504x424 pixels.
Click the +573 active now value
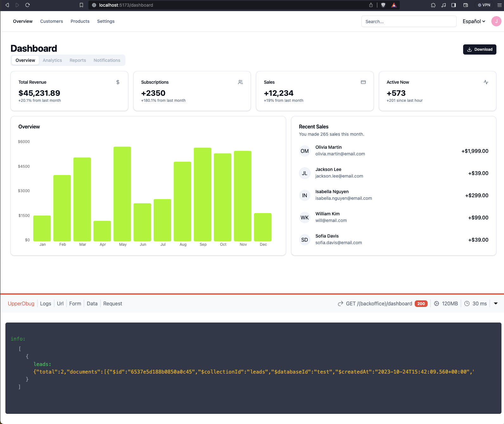396,93
